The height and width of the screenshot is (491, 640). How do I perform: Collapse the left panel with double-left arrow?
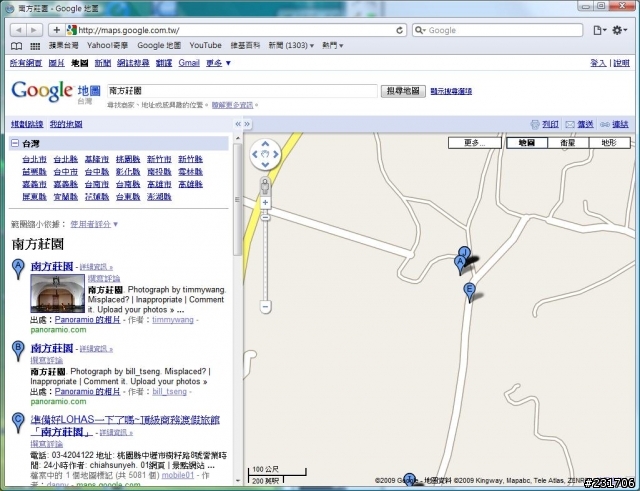tap(238, 124)
